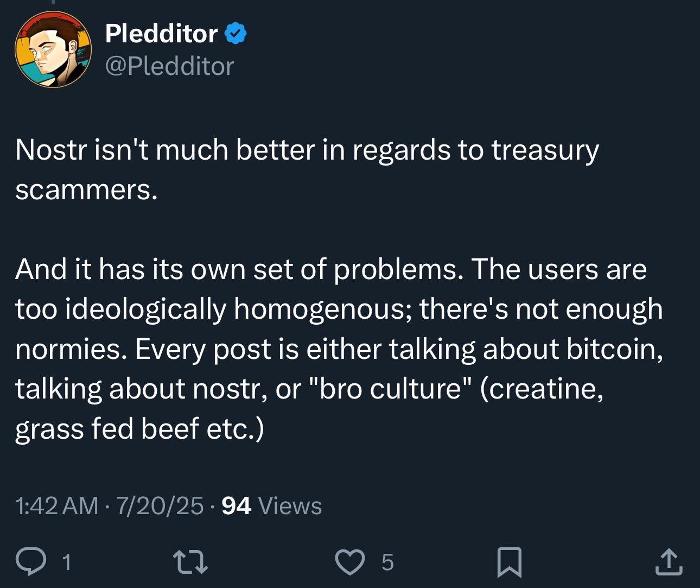This screenshot has width=700, height=588.
Task: Click the blue verified checkmark badge
Action: pos(236,34)
